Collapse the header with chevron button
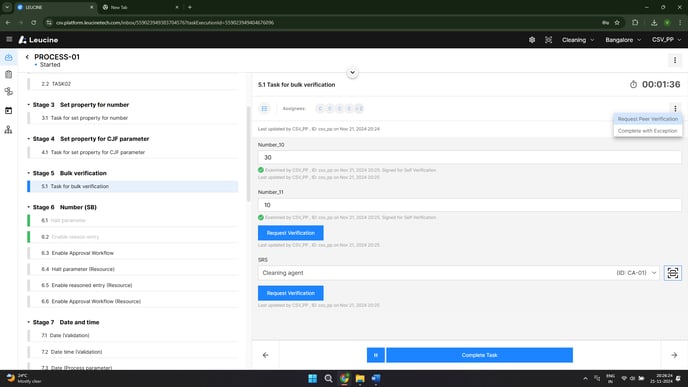 tap(352, 72)
